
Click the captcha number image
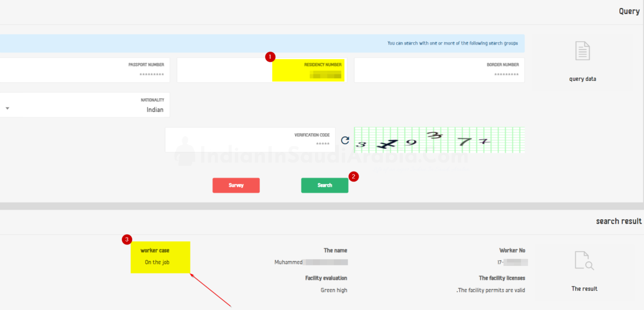coord(439,140)
